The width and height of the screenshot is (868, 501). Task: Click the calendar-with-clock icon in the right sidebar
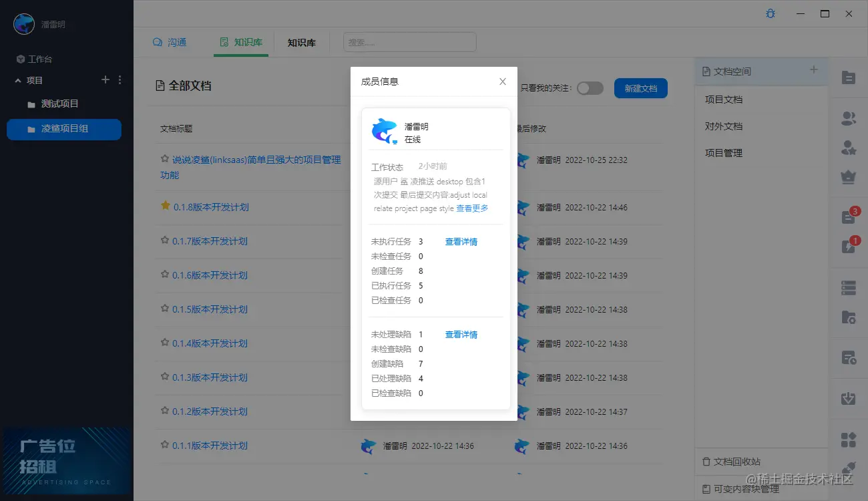click(x=849, y=358)
